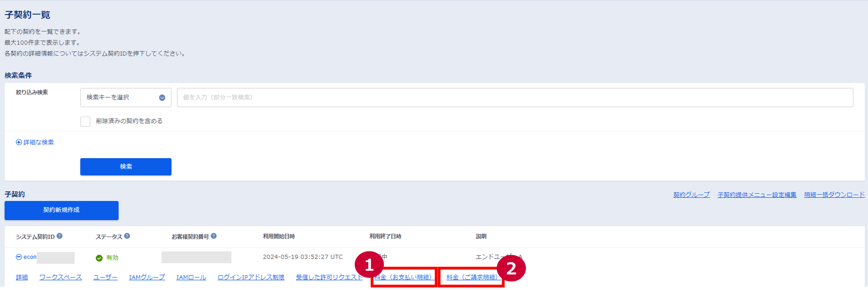This screenshot has height=290, width=868.
Task: Collapse the econ contract row
Action: 19,257
